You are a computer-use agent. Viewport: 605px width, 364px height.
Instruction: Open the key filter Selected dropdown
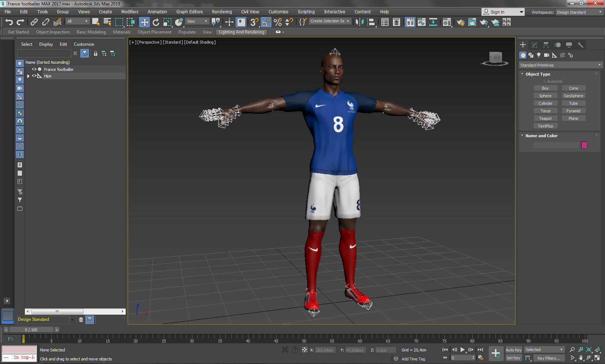[544, 350]
